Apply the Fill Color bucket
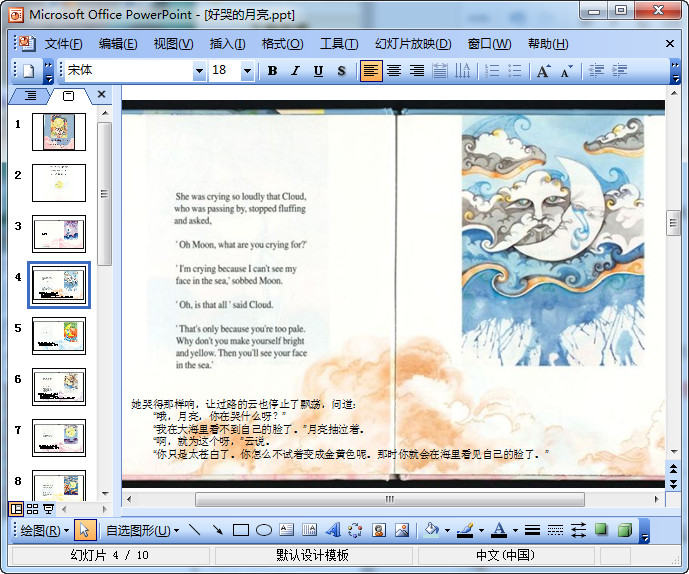689x574 pixels. click(x=432, y=530)
